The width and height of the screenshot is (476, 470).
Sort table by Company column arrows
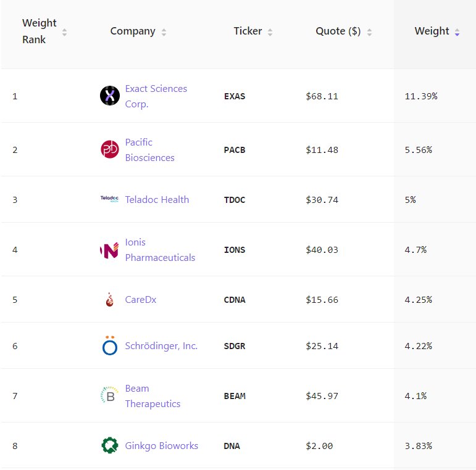[x=164, y=31]
